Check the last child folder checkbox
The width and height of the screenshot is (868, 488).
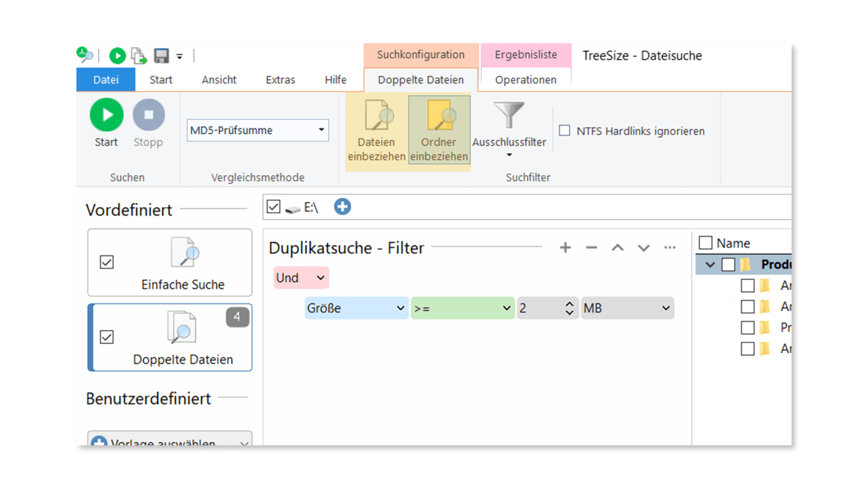748,349
